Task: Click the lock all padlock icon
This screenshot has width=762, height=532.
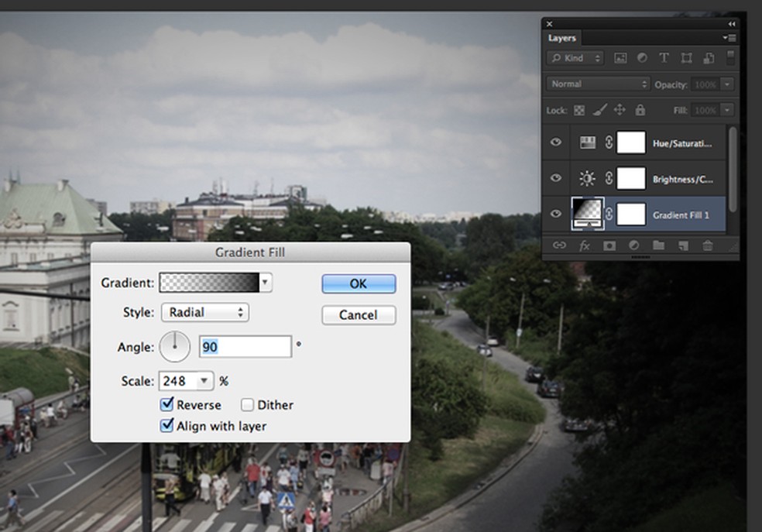Action: coord(640,111)
